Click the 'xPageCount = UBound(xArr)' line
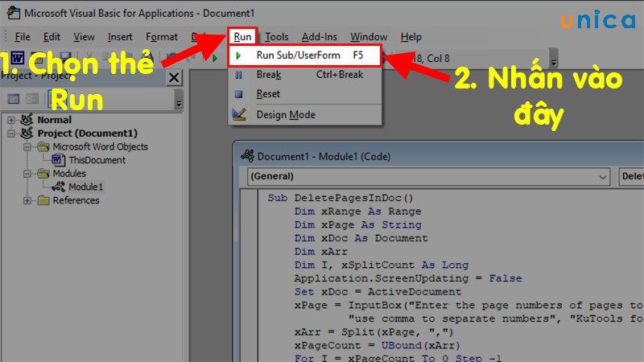Image resolution: width=644 pixels, height=362 pixels. [x=377, y=346]
